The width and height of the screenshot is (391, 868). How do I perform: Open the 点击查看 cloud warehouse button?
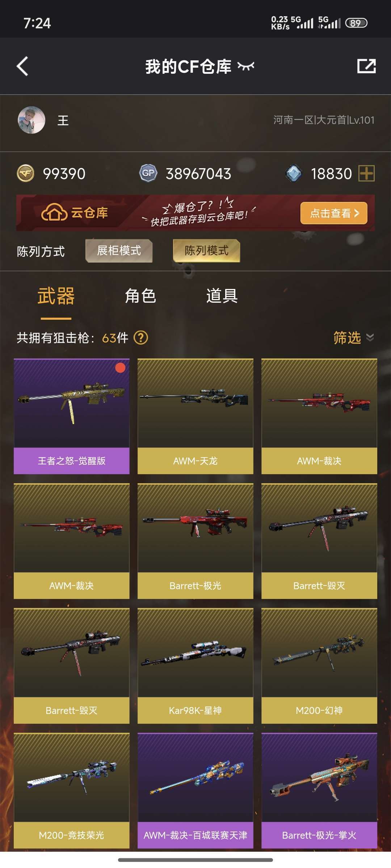pos(334,213)
